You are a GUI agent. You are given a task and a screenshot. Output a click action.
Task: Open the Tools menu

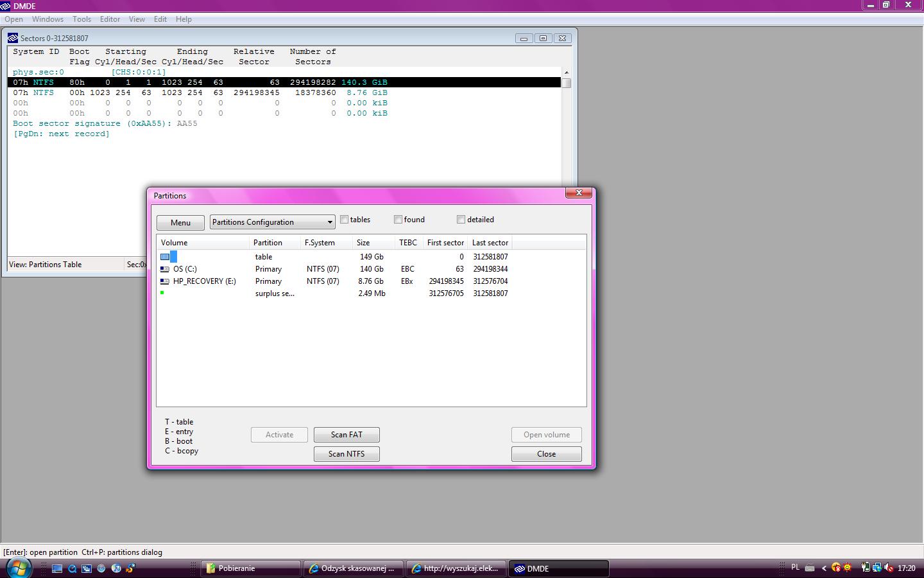81,19
